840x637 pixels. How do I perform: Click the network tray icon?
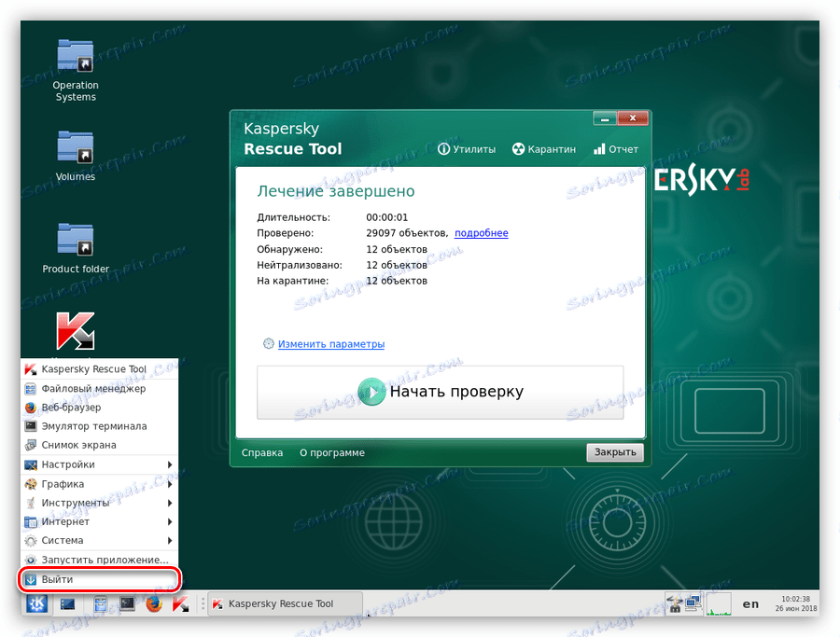(x=674, y=604)
